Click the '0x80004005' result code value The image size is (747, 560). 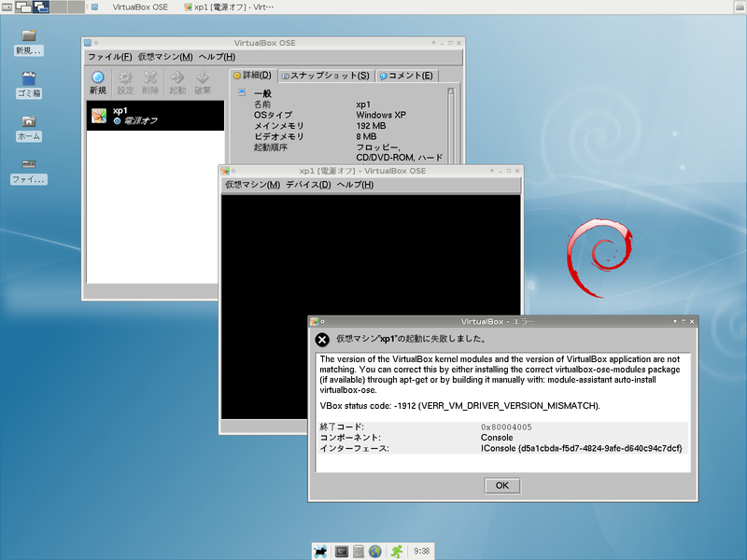point(506,427)
